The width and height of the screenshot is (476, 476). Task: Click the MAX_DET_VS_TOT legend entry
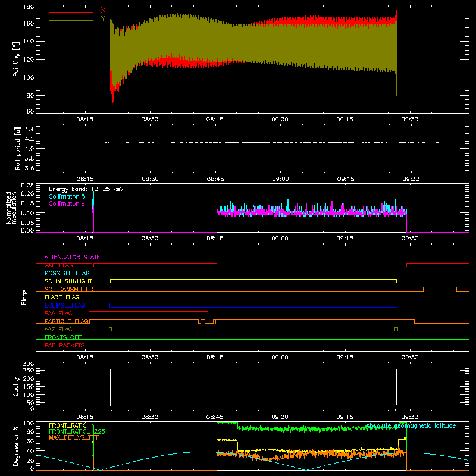click(74, 437)
